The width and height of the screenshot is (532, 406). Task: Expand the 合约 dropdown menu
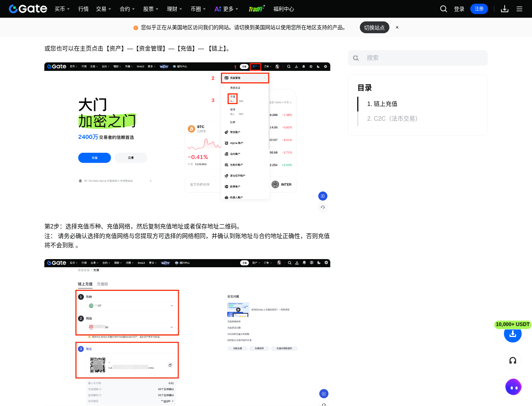[127, 9]
